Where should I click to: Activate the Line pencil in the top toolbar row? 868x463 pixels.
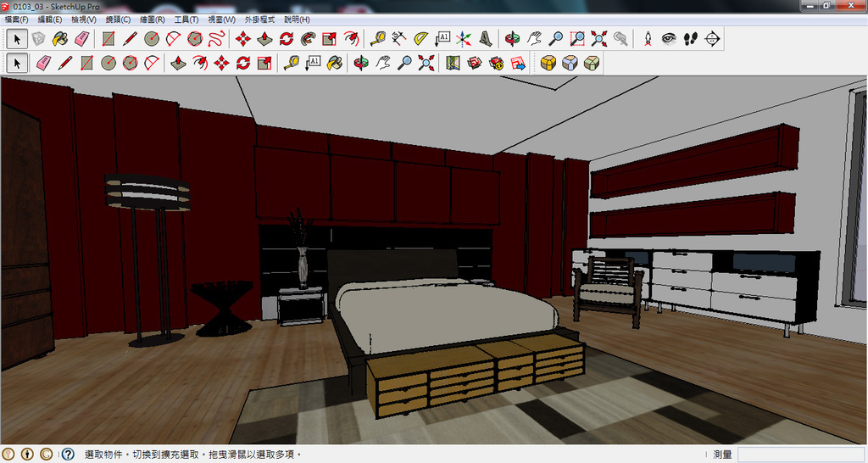(130, 39)
